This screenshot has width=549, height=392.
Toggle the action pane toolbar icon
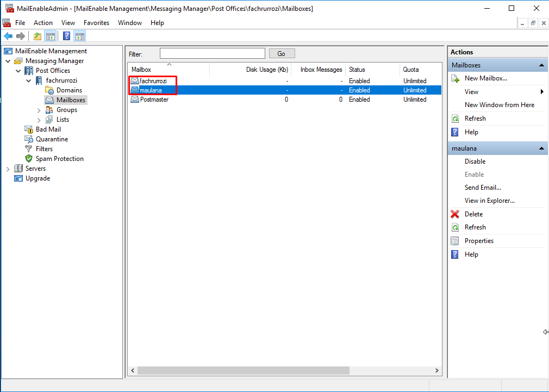tap(79, 36)
